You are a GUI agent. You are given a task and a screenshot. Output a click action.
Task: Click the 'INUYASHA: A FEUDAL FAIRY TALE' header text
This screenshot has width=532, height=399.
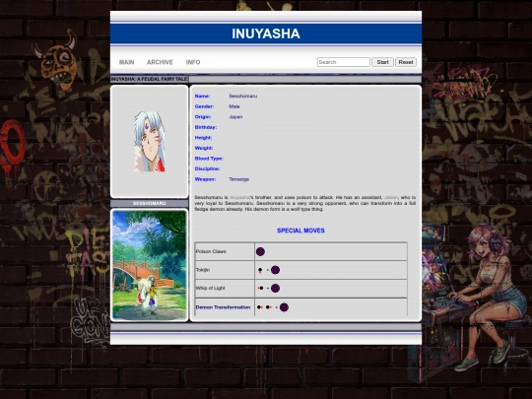coord(150,79)
